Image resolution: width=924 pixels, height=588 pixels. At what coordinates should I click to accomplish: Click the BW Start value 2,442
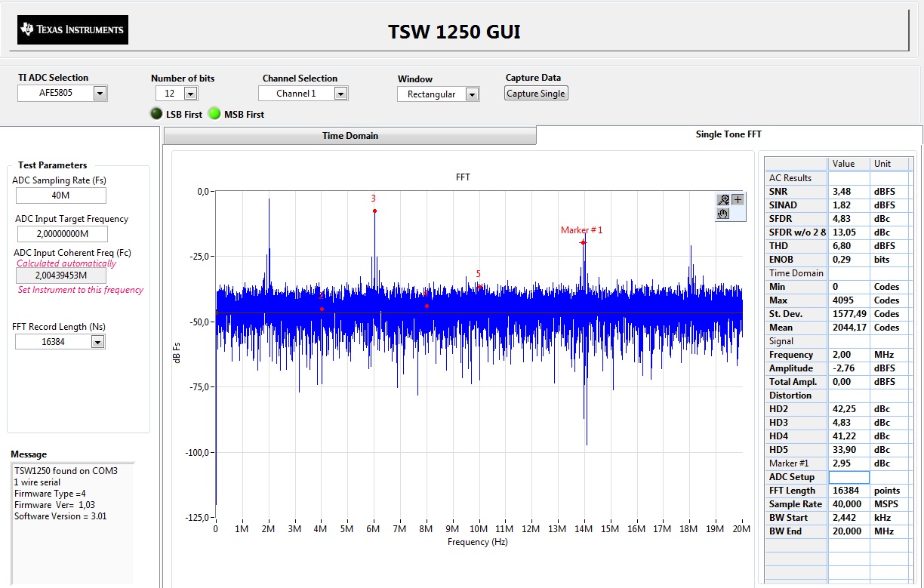(843, 518)
